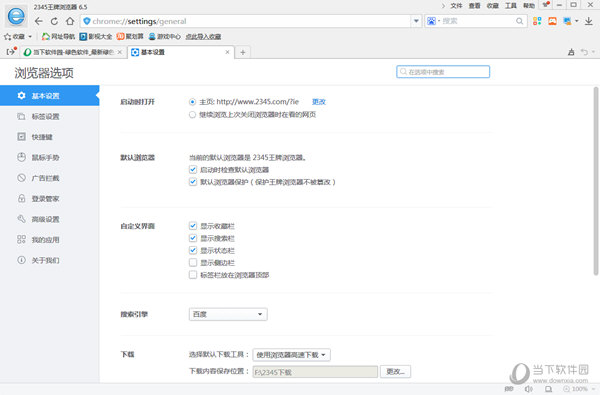Click the shield icon in the address bar

coord(87,21)
